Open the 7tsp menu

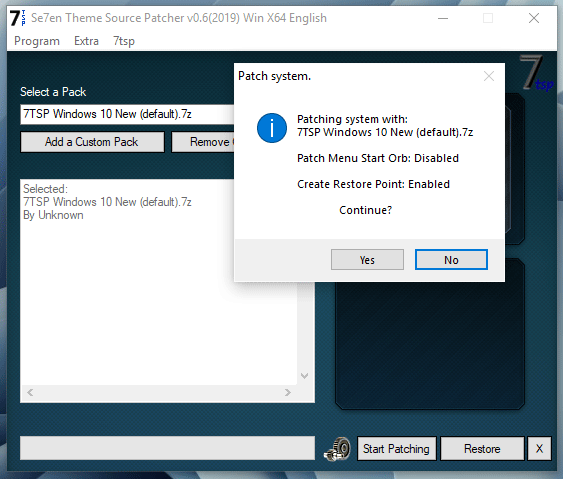124,41
